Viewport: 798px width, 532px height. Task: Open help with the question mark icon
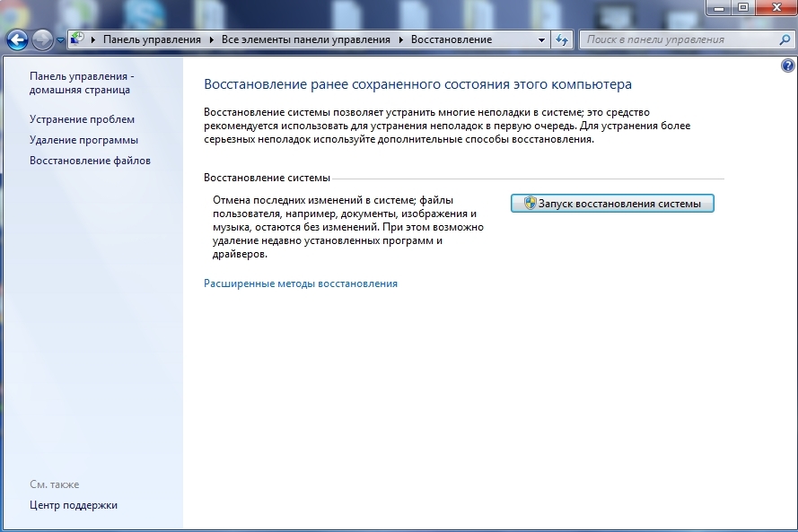788,65
